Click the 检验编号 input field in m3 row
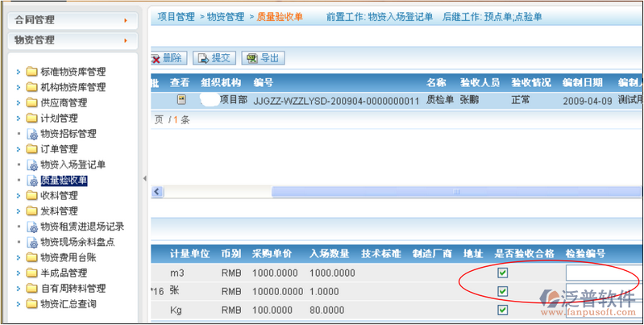 click(605, 273)
